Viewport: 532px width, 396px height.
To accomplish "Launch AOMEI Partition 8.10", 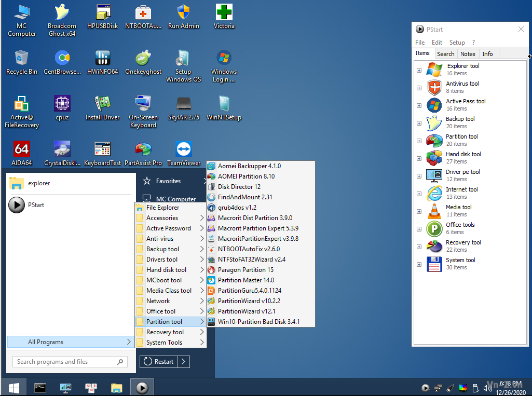I will pyautogui.click(x=261, y=176).
